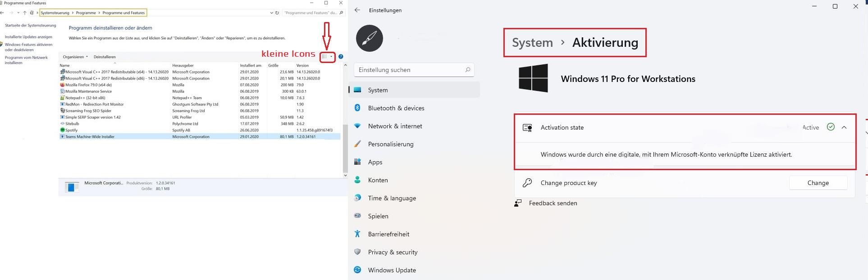The height and width of the screenshot is (280, 868).
Task: Click the Microsoft Corporation details pane thumbnail
Action: [72, 187]
